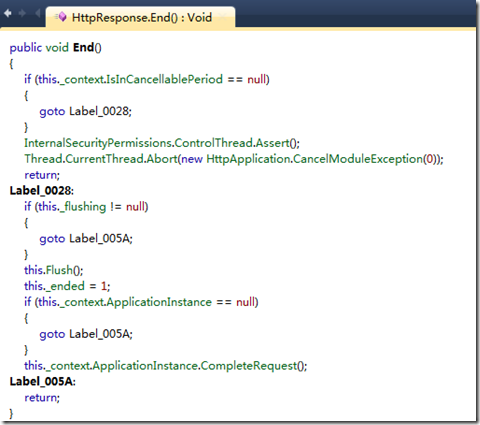Open the CompleteRequest method link

click(248, 366)
